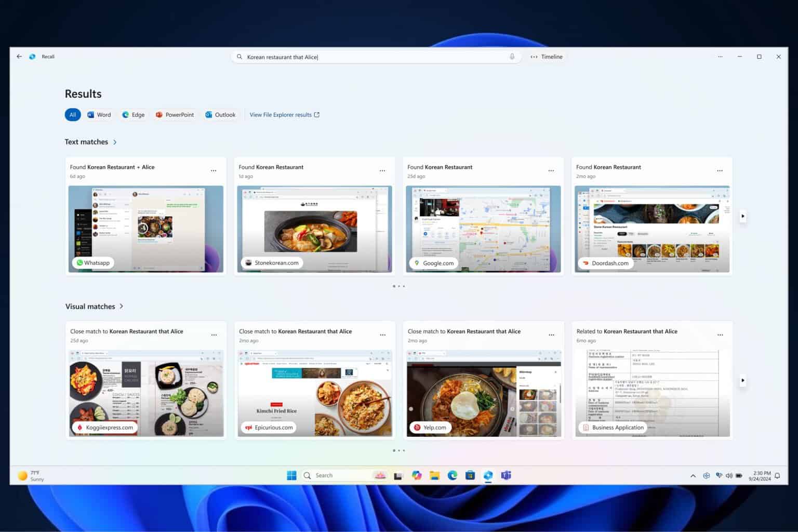This screenshot has height=532, width=798.
Task: Click the Yelp.com source label
Action: click(430, 428)
